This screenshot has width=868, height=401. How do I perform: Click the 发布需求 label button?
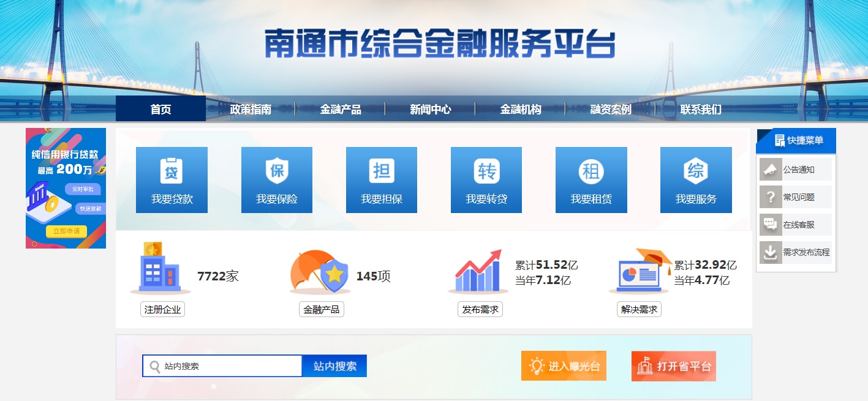[x=480, y=309]
